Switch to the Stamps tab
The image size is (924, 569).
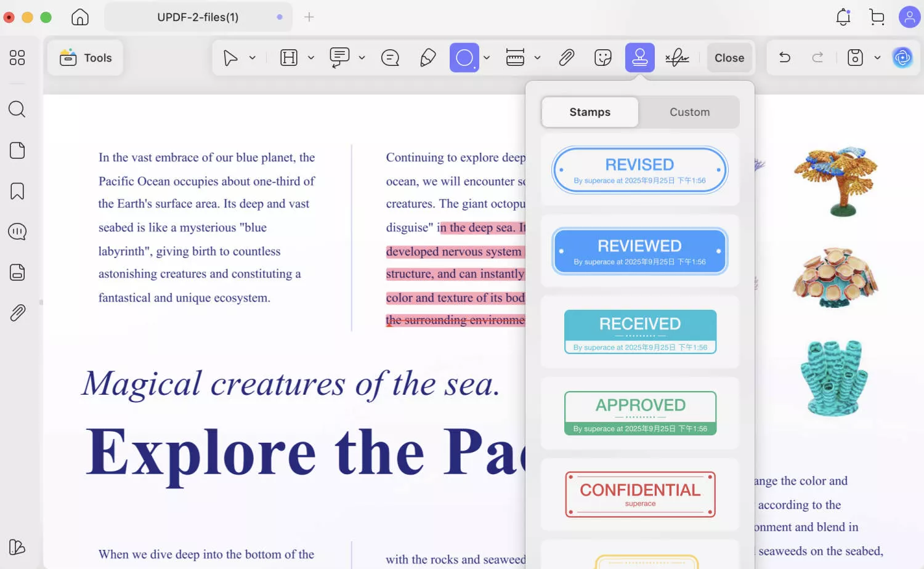(590, 112)
